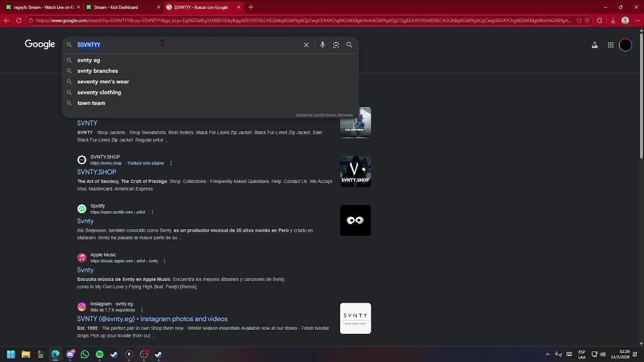Select the "seventy clothing" suggestion
This screenshot has height=362, width=644.
pos(210,93)
